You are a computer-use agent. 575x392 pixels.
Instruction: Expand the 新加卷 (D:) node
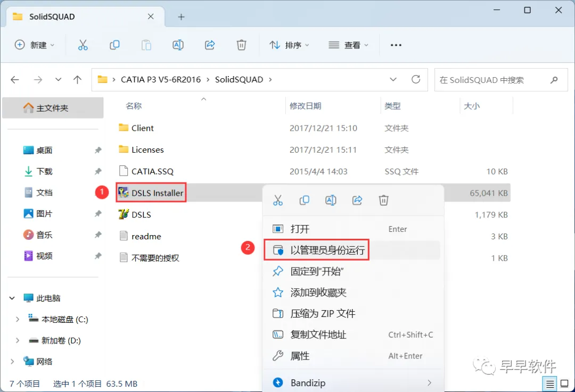click(x=17, y=341)
